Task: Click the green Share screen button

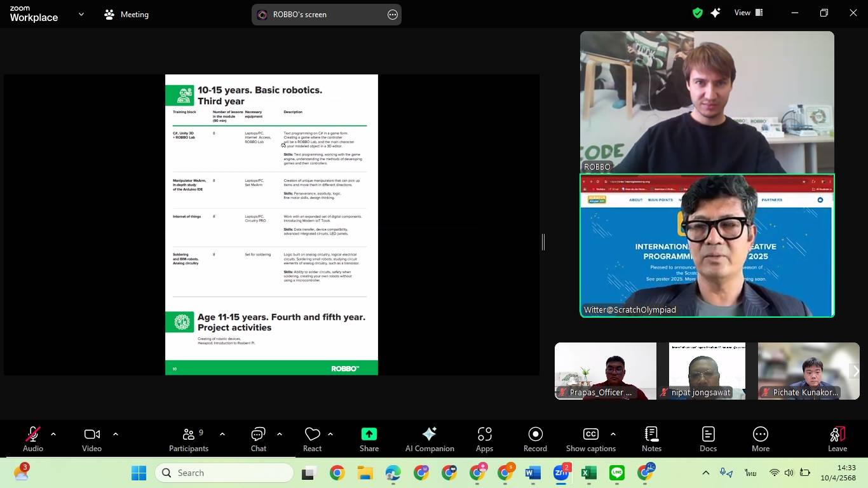Action: pos(369,439)
